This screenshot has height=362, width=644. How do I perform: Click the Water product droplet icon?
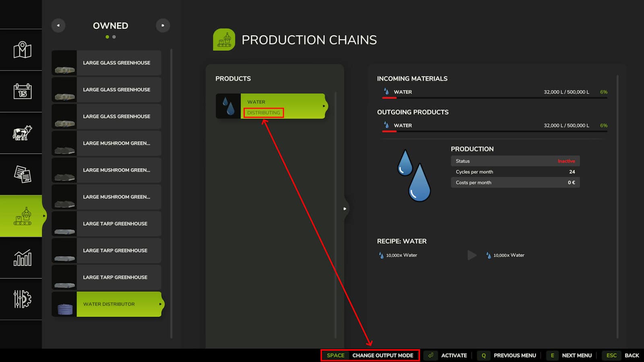[x=228, y=106]
